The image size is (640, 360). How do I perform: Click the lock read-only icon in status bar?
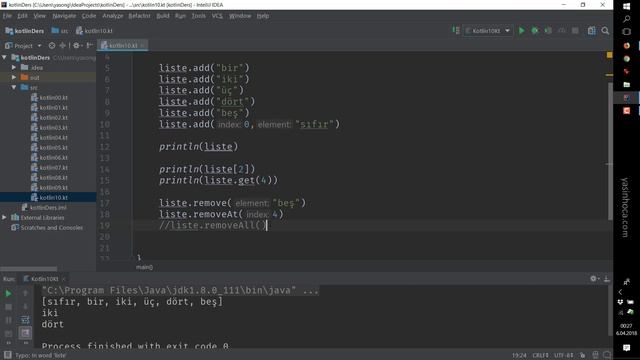[x=582, y=355]
